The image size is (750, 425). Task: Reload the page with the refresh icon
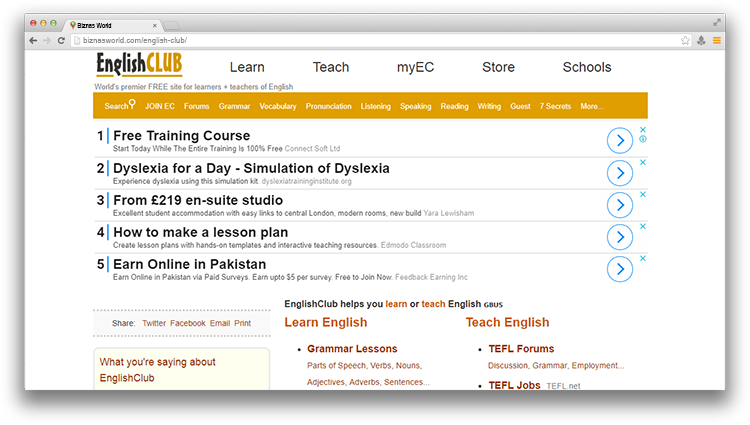(x=61, y=41)
